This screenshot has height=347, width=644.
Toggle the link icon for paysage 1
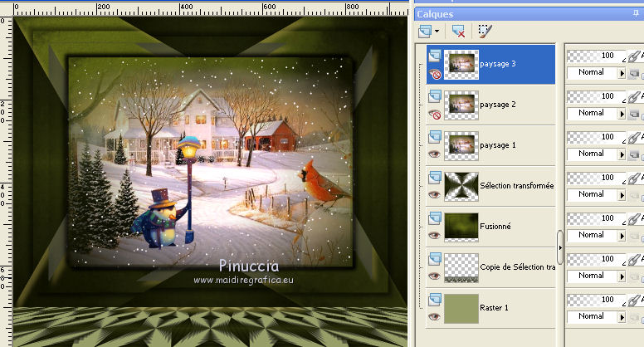[x=634, y=137]
